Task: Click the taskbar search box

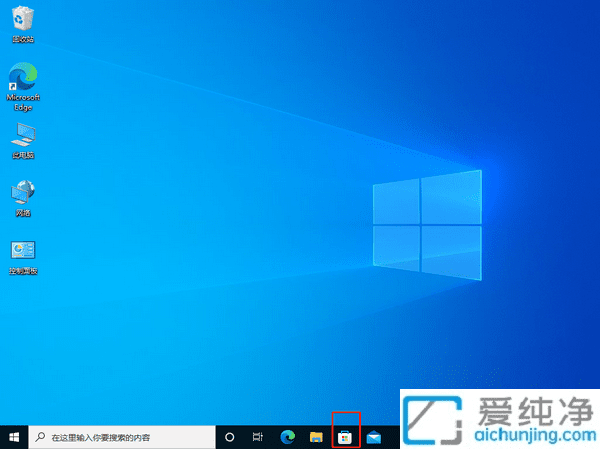Action: click(122, 437)
